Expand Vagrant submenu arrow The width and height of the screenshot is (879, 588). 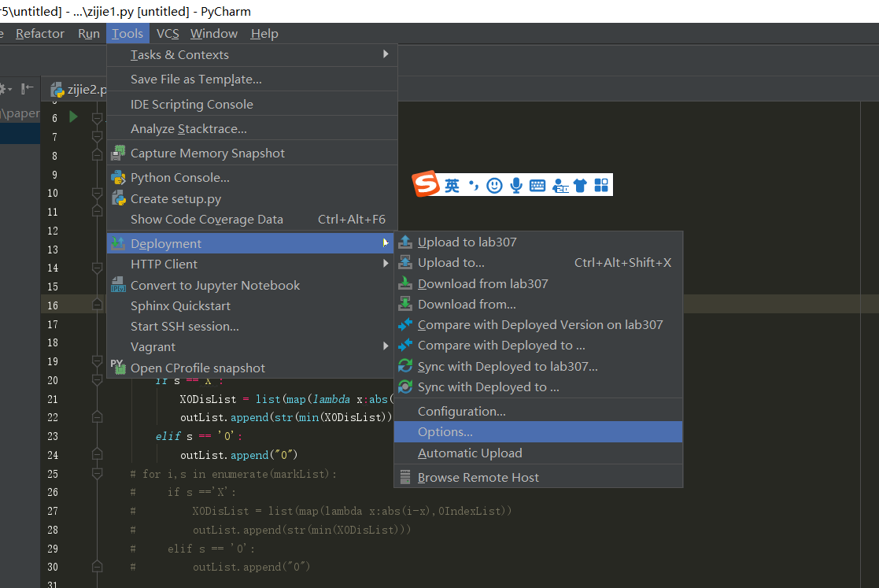pyautogui.click(x=386, y=346)
